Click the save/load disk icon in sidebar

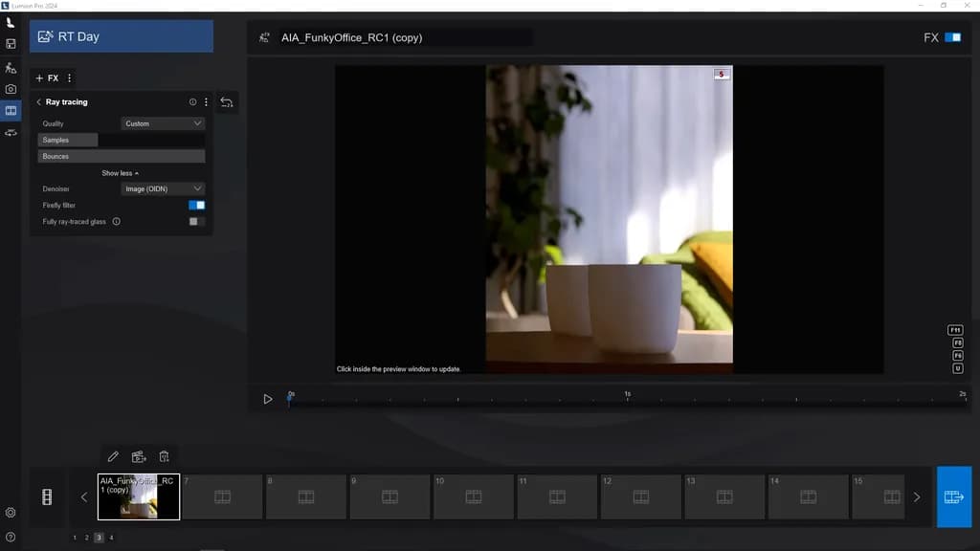point(11,44)
